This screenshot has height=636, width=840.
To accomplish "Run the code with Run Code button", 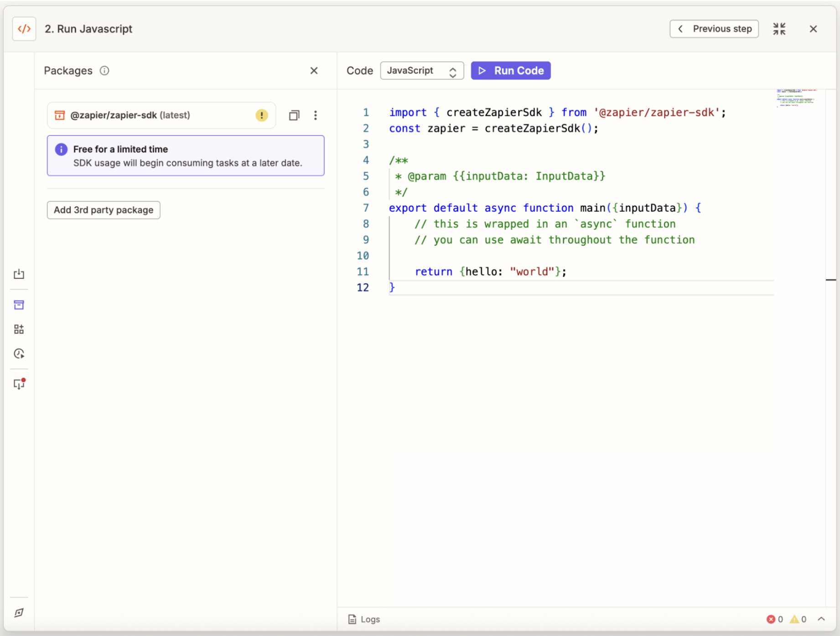I will pyautogui.click(x=510, y=71).
